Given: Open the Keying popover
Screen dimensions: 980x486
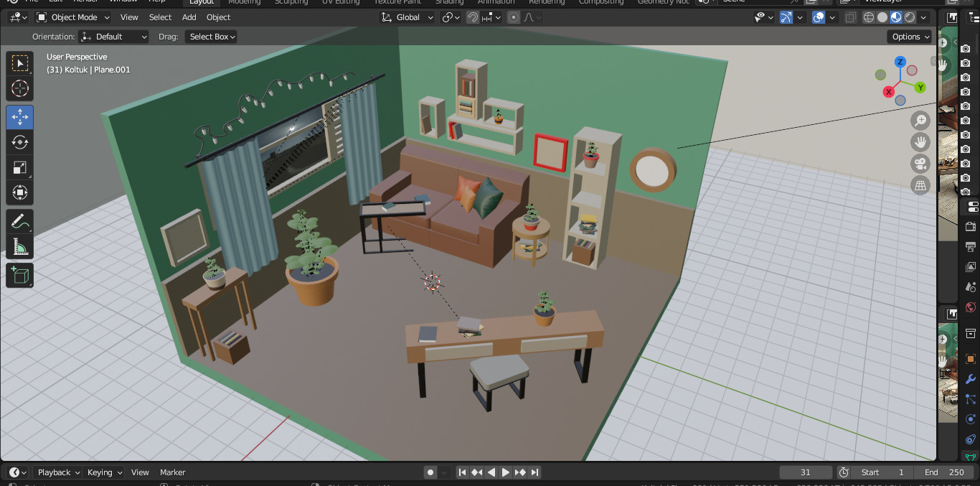Looking at the screenshot, I should point(104,472).
